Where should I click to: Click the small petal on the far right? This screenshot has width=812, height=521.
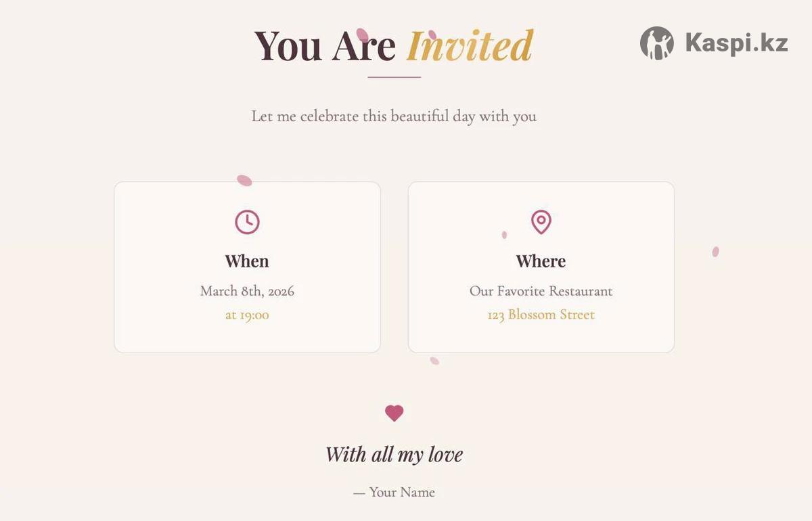pos(715,252)
